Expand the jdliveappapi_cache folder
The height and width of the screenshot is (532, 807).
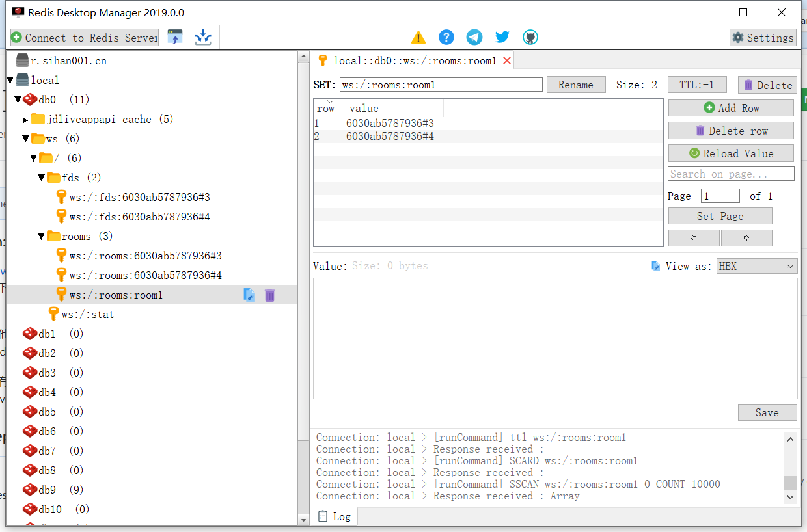tap(26, 120)
